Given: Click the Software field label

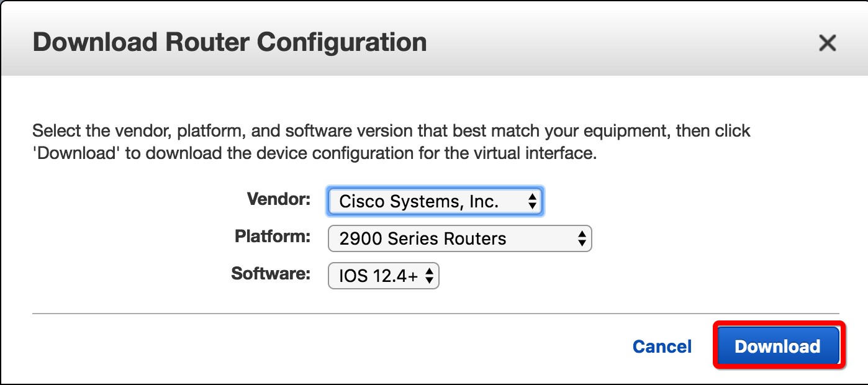Looking at the screenshot, I should point(271,274).
